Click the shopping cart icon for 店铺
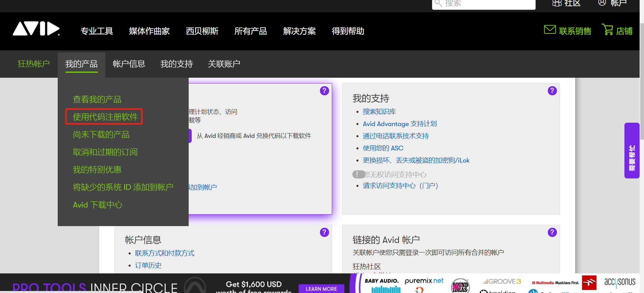The image size is (644, 293). tap(607, 30)
